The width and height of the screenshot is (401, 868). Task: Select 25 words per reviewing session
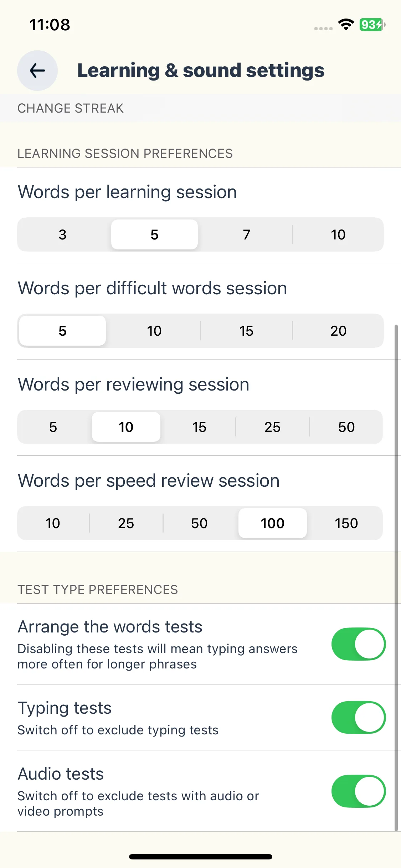coord(272,427)
